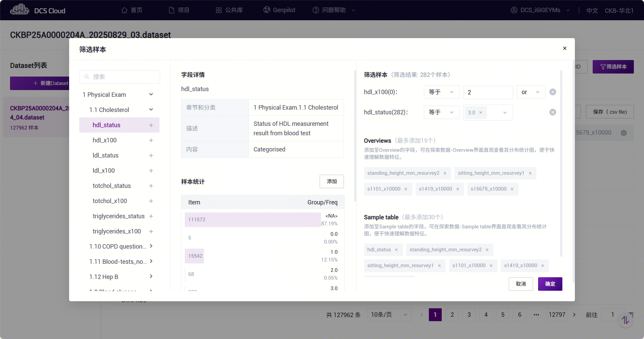Click plus icon next to ldl_status
The height and width of the screenshot is (339, 644).
[x=151, y=156]
